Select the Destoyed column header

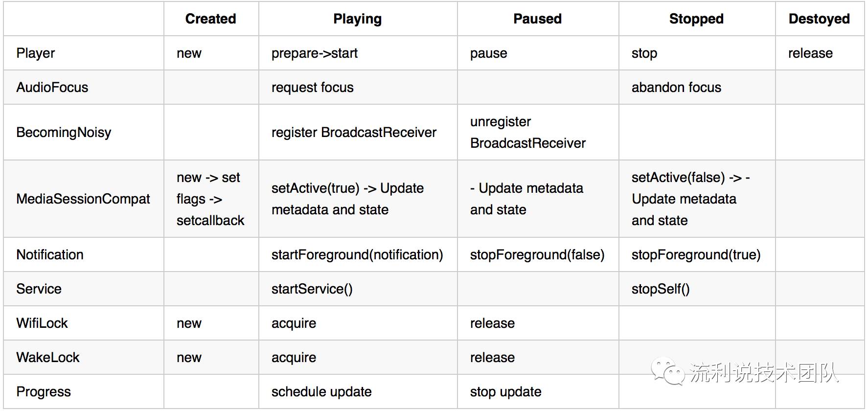pyautogui.click(x=819, y=19)
